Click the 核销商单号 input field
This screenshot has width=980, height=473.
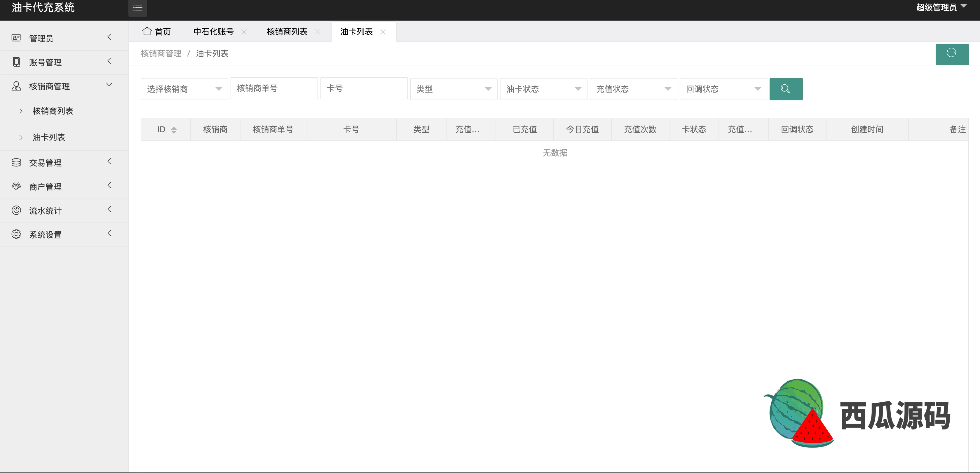pos(274,88)
